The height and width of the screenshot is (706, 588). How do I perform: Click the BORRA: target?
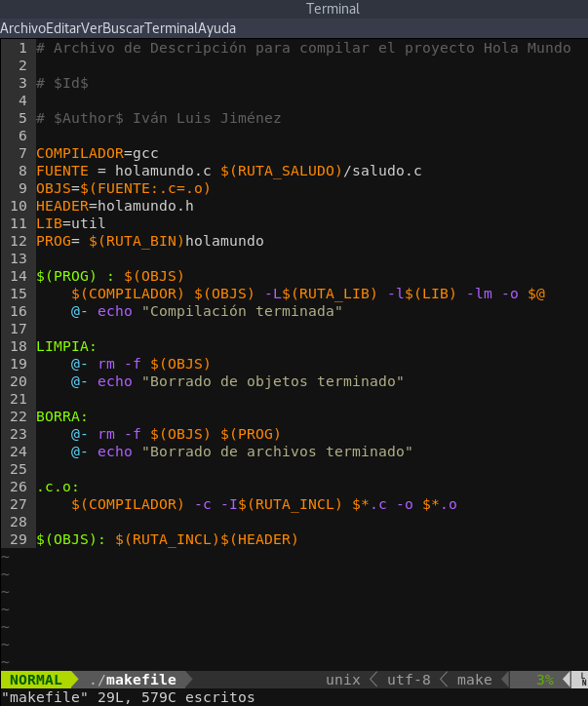pyautogui.click(x=61, y=416)
